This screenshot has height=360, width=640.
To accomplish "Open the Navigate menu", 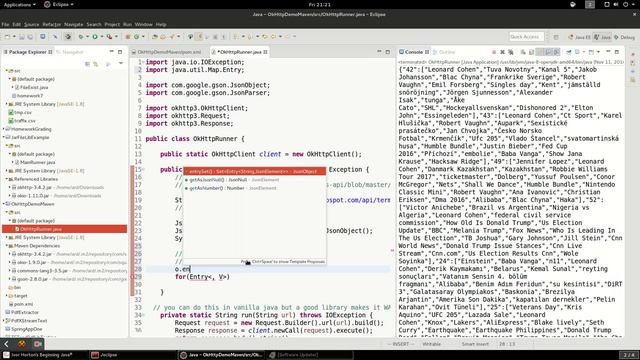I will 73,24.
